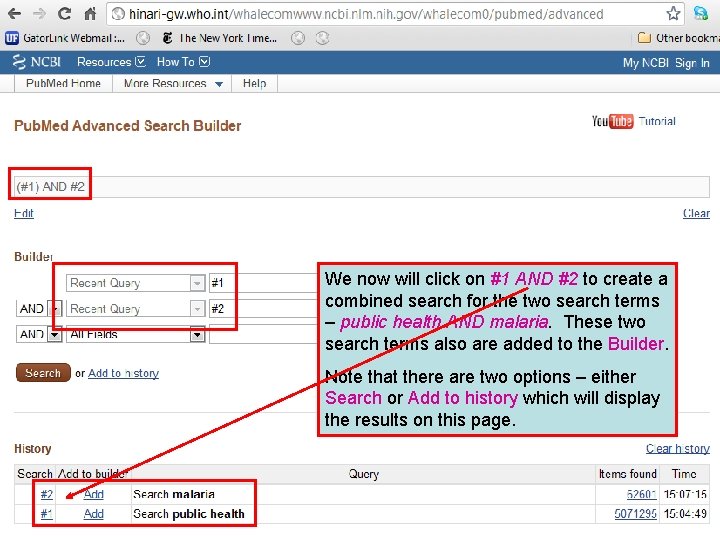Expand the How To menu

click(x=183, y=62)
